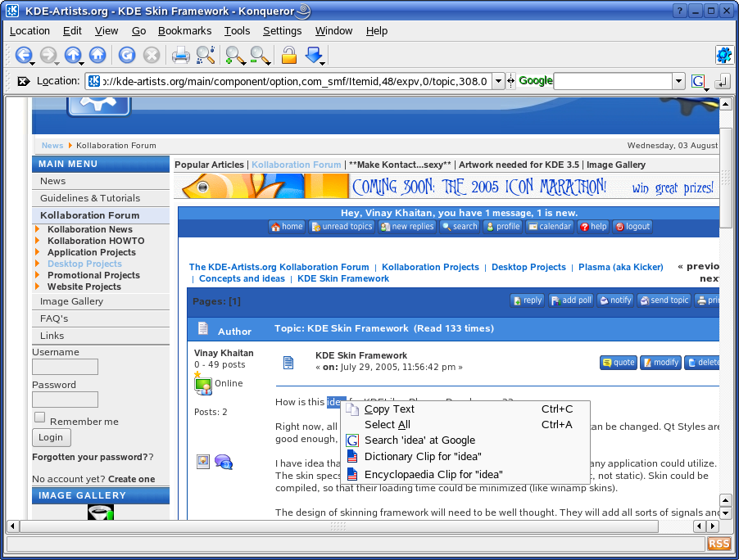Zoom in with the magnifier plus icon
The height and width of the screenshot is (560, 739).
(x=235, y=55)
